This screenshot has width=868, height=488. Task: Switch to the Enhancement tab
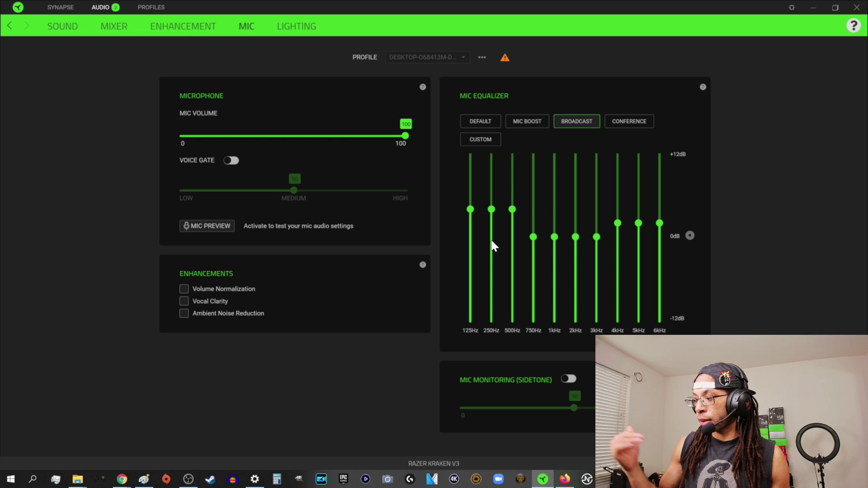tap(183, 26)
